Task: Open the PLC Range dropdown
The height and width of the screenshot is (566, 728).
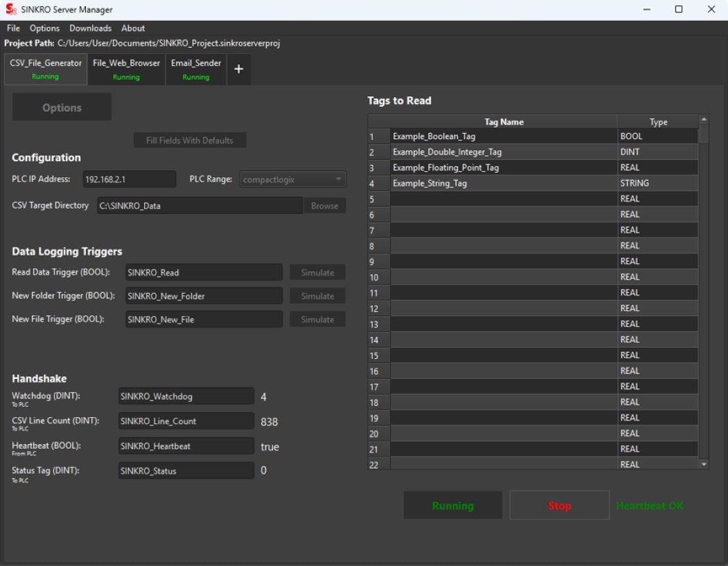Action: tap(293, 179)
